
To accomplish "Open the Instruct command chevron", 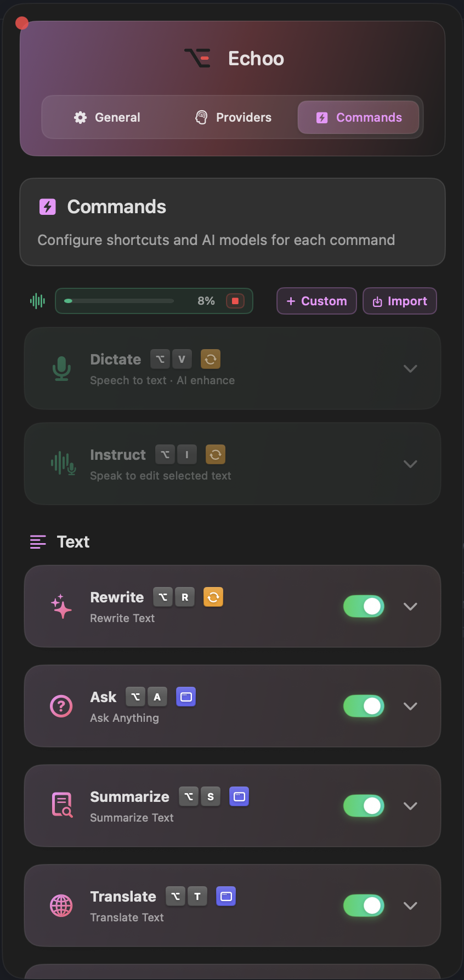I will (410, 464).
